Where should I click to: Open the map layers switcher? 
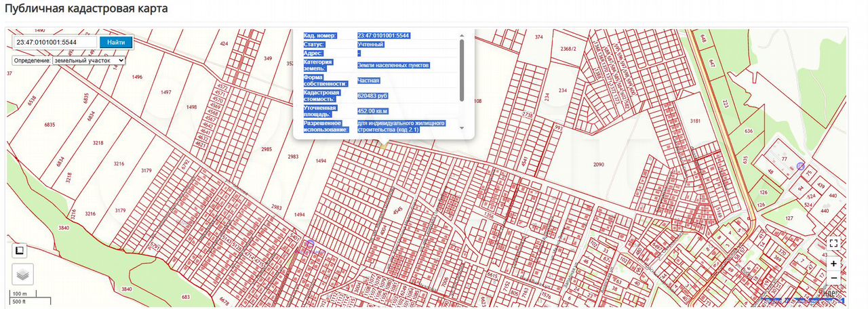point(22,274)
